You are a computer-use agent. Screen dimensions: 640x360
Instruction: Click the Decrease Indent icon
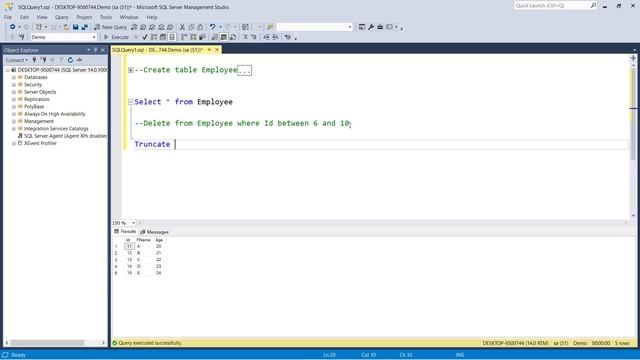(266, 37)
